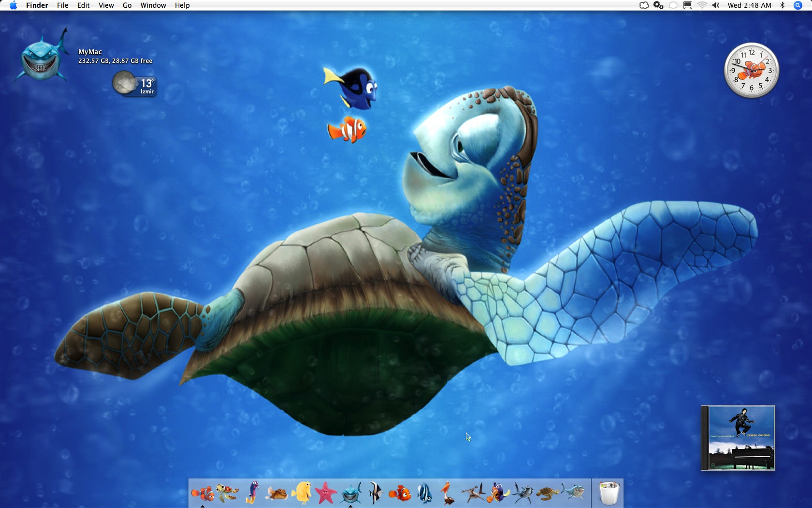Launch the Bruce shark icon in the dock
Image resolution: width=812 pixels, height=508 pixels.
coord(350,494)
